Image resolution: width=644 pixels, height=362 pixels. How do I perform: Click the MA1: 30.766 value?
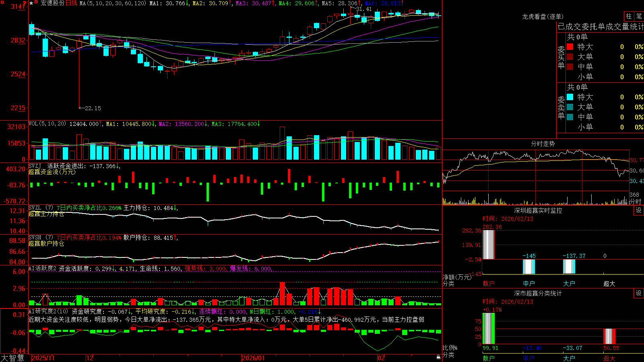(x=169, y=3)
